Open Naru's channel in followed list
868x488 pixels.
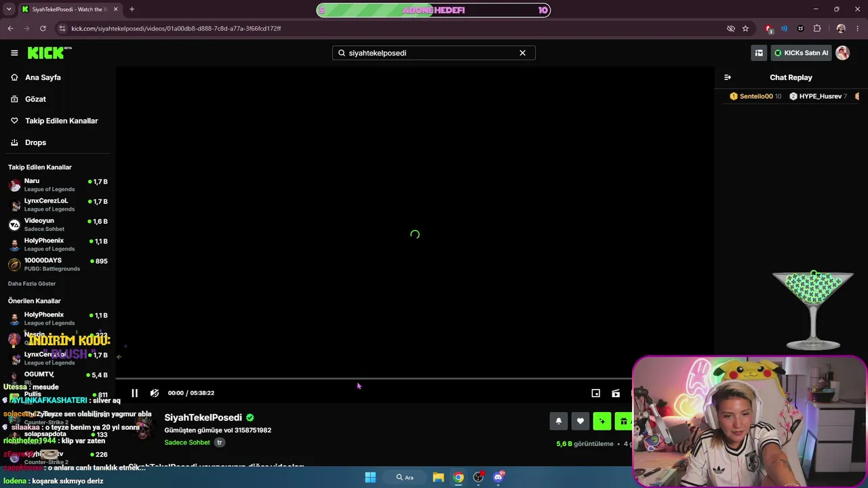coord(58,185)
